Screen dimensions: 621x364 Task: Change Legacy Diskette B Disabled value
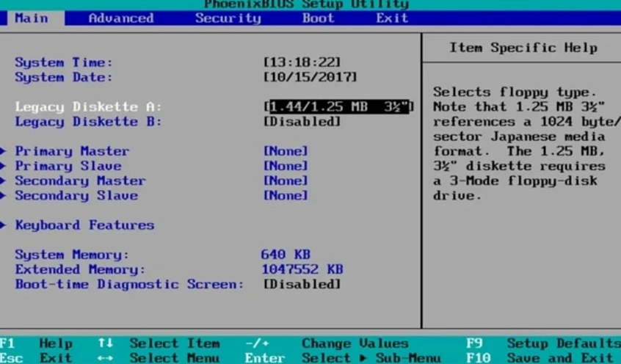coord(302,122)
